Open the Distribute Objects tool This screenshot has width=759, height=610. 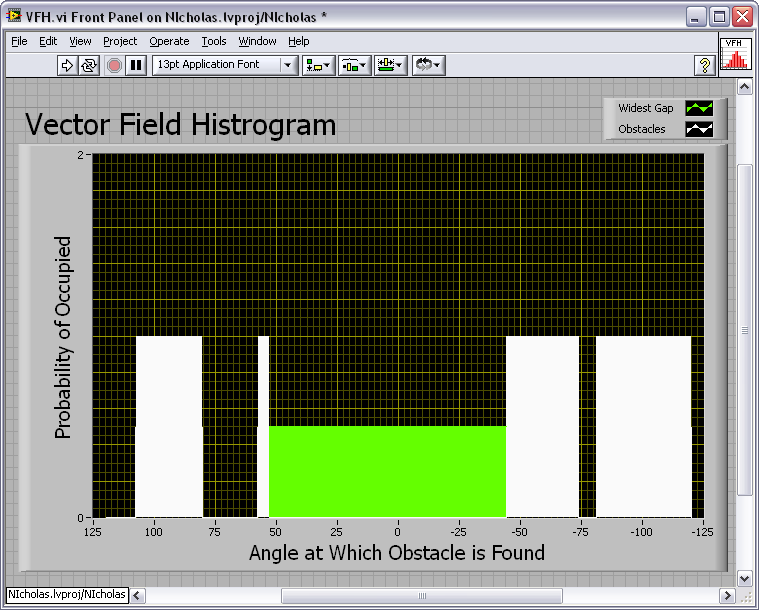tap(354, 65)
